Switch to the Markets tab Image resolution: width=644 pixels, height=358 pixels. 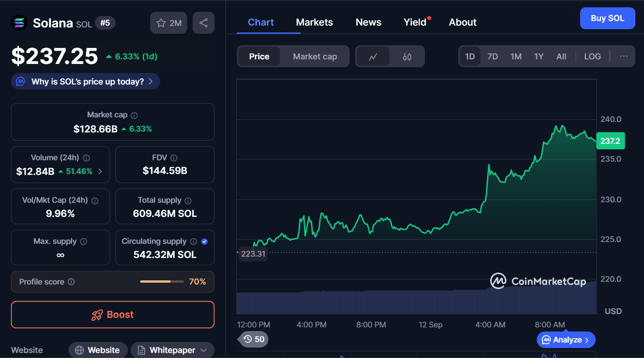click(314, 22)
